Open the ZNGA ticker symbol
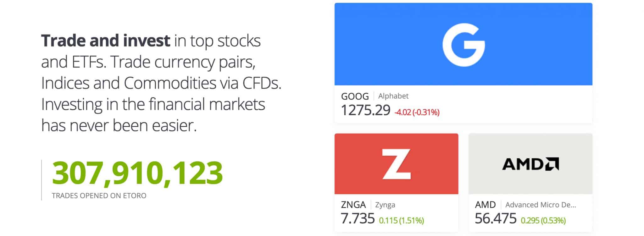This screenshot has height=236, width=644. click(x=353, y=205)
